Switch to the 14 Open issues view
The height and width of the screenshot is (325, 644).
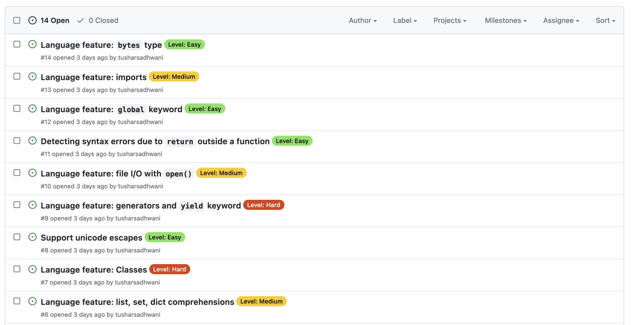click(x=49, y=21)
